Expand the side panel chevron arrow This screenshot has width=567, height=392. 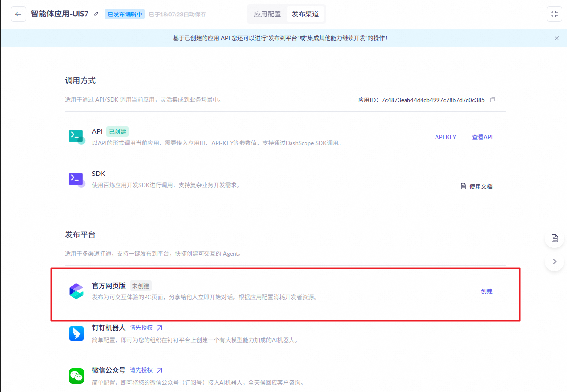click(x=555, y=261)
